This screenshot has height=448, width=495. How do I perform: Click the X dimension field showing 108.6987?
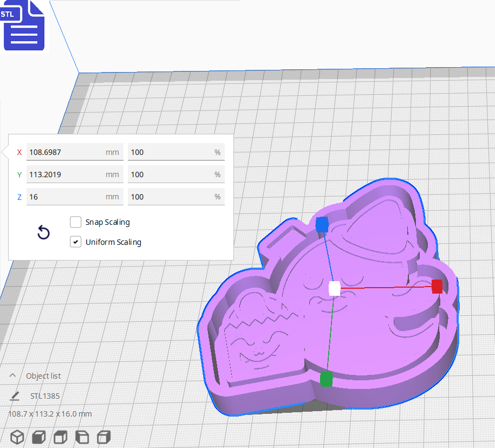[75, 152]
